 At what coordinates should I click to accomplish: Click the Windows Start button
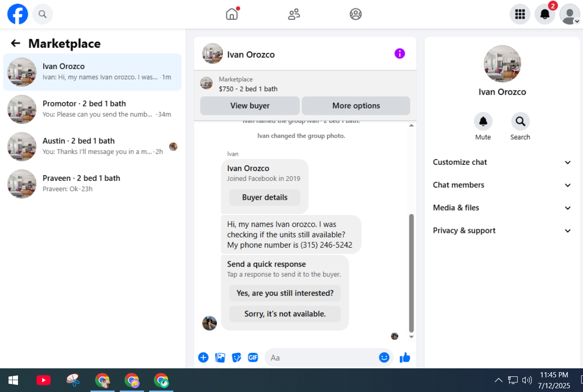click(x=13, y=380)
